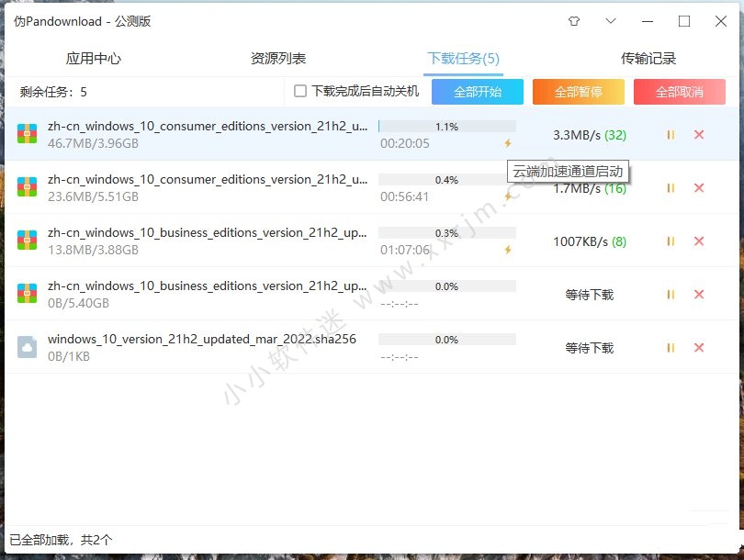Cancel the 5.51GB consumer editions download
Screen dimensions: 744x560
[699, 188]
